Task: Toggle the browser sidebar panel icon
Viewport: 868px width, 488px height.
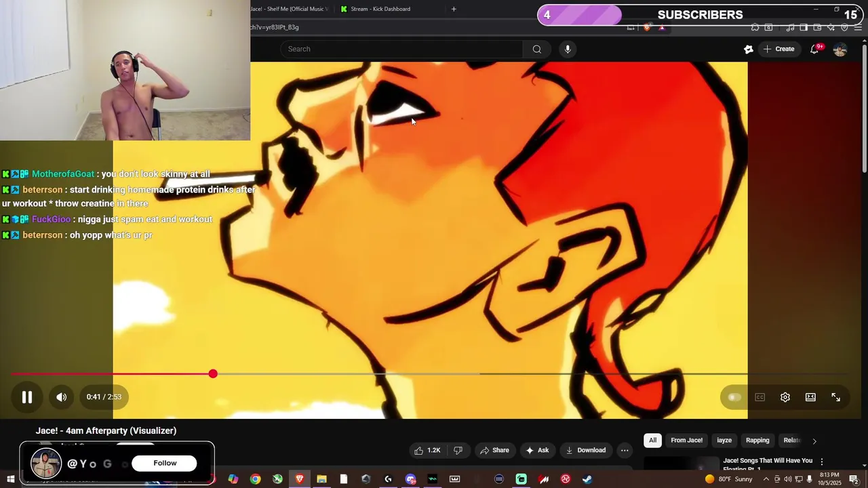Action: click(804, 27)
